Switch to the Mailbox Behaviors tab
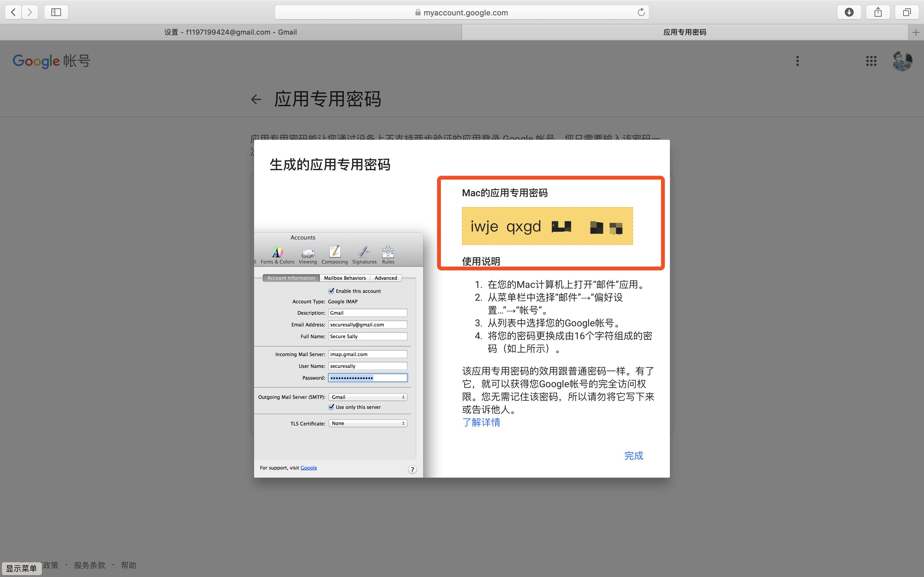The width and height of the screenshot is (924, 577). click(x=344, y=278)
